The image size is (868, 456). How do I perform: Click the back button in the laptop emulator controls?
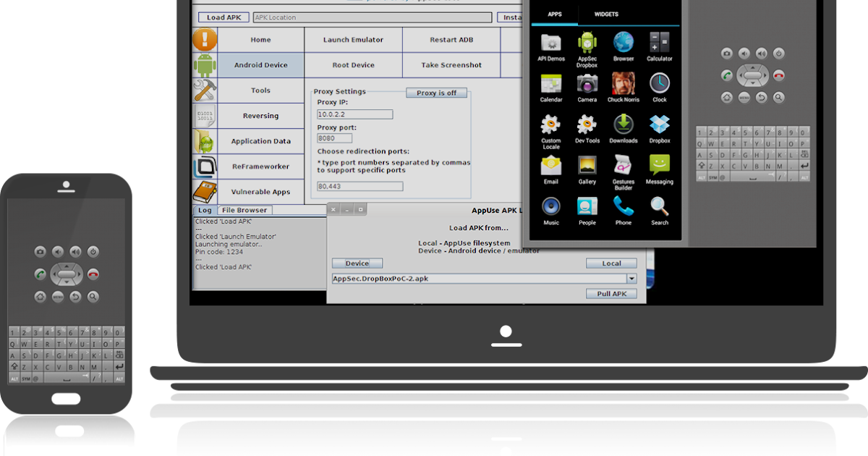pyautogui.click(x=762, y=97)
